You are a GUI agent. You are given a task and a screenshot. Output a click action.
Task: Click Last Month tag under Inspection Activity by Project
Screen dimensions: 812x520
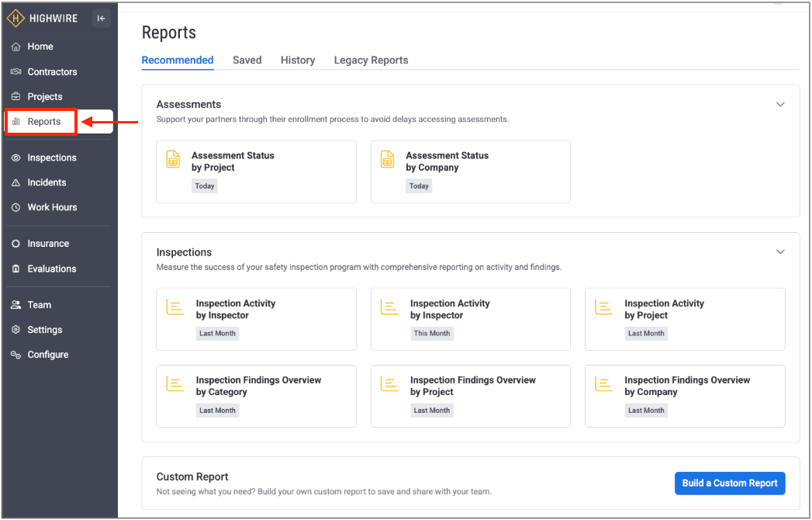(x=646, y=334)
